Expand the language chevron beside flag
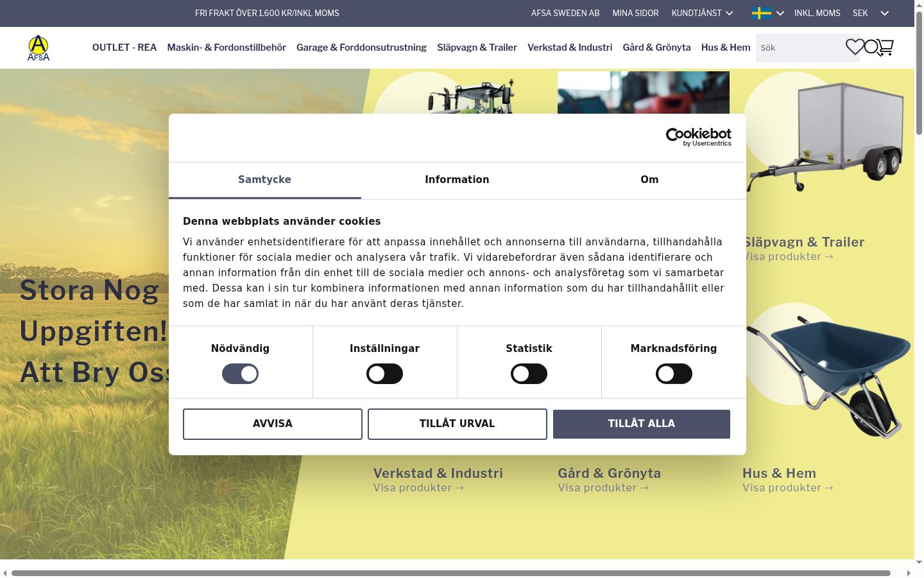The image size is (924, 578). [780, 13]
